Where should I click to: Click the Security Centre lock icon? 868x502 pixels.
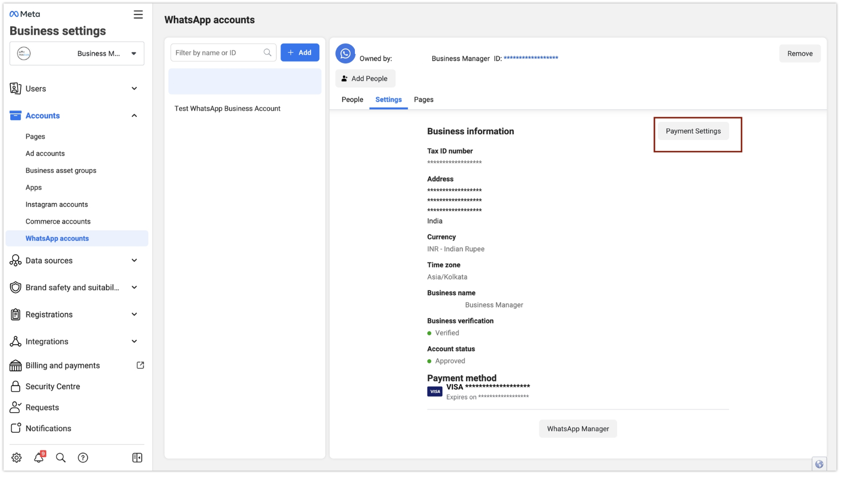pos(15,386)
